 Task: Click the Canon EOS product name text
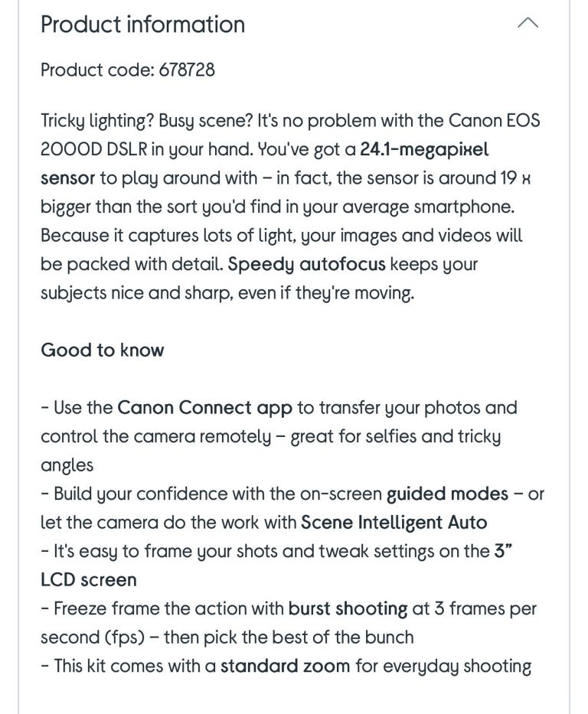click(494, 121)
